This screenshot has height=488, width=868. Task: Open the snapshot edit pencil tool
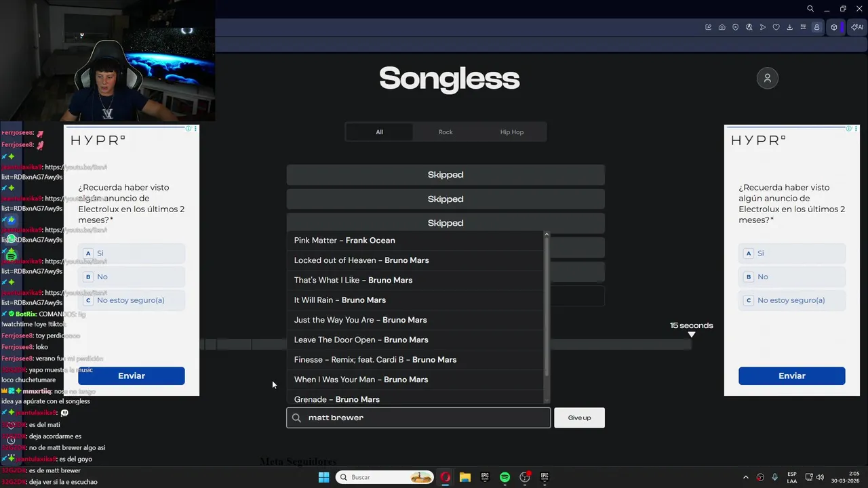(709, 27)
